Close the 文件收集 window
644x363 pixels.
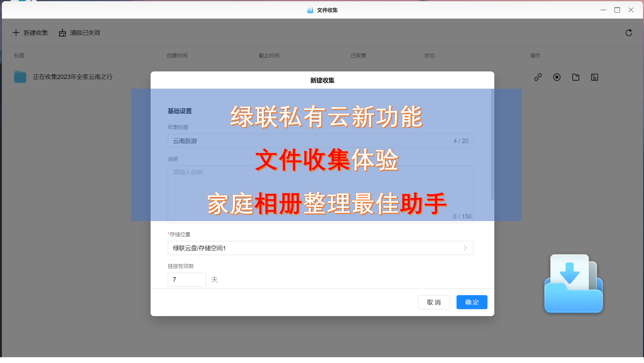pyautogui.click(x=631, y=10)
